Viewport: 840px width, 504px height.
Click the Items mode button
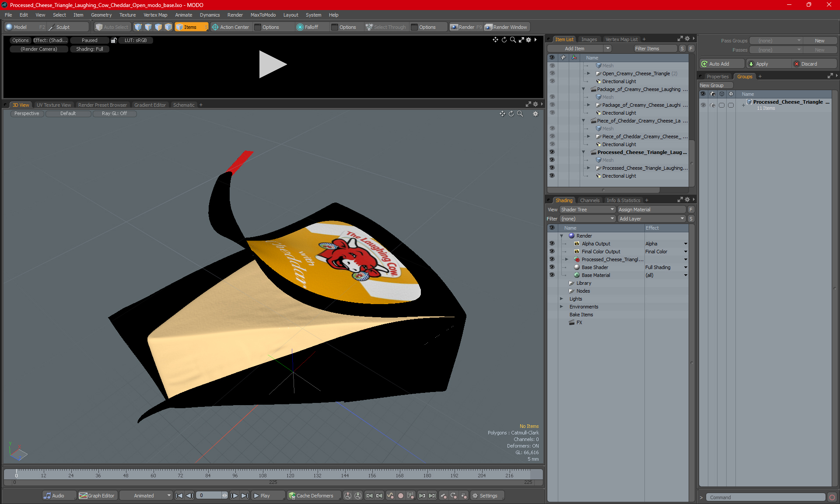[192, 27]
